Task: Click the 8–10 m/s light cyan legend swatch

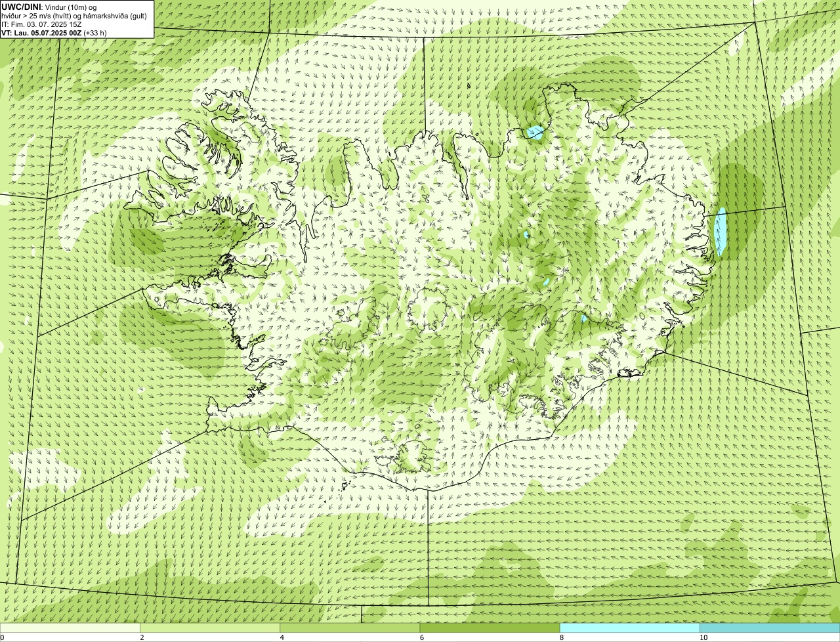Action: point(630,628)
